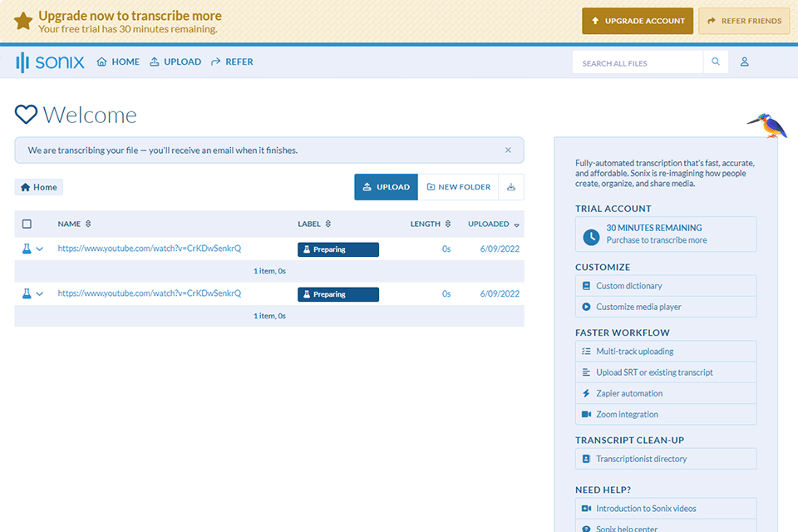Click the Home breadcrumb
This screenshot has width=798, height=532.
(x=39, y=187)
